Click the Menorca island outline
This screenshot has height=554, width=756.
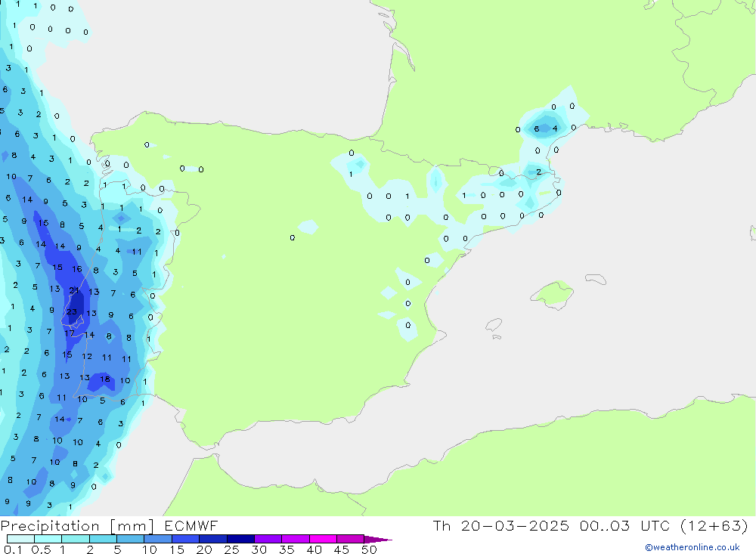(x=596, y=279)
